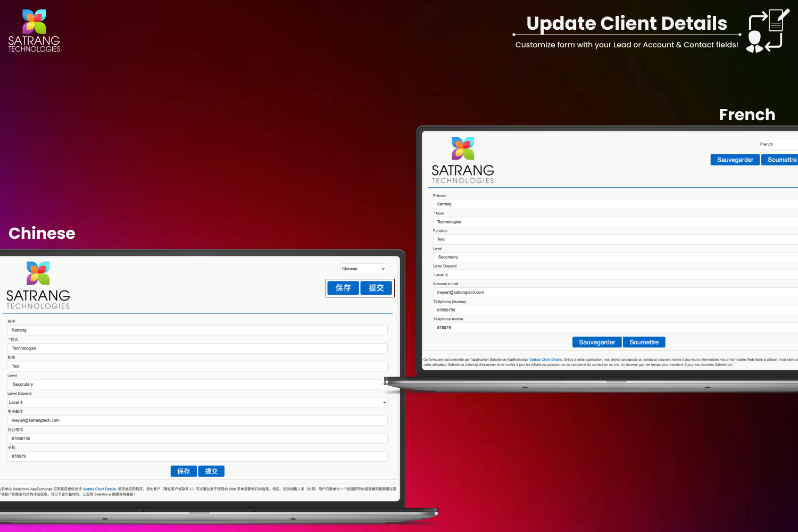Click the 'French' heading label
The image size is (798, 532).
pos(747,114)
